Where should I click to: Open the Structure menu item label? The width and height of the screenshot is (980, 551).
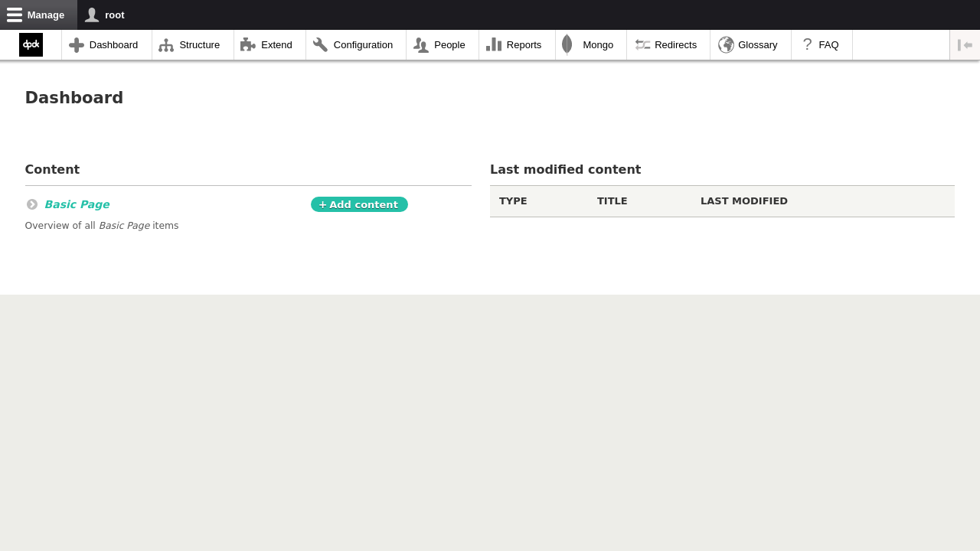pos(200,45)
